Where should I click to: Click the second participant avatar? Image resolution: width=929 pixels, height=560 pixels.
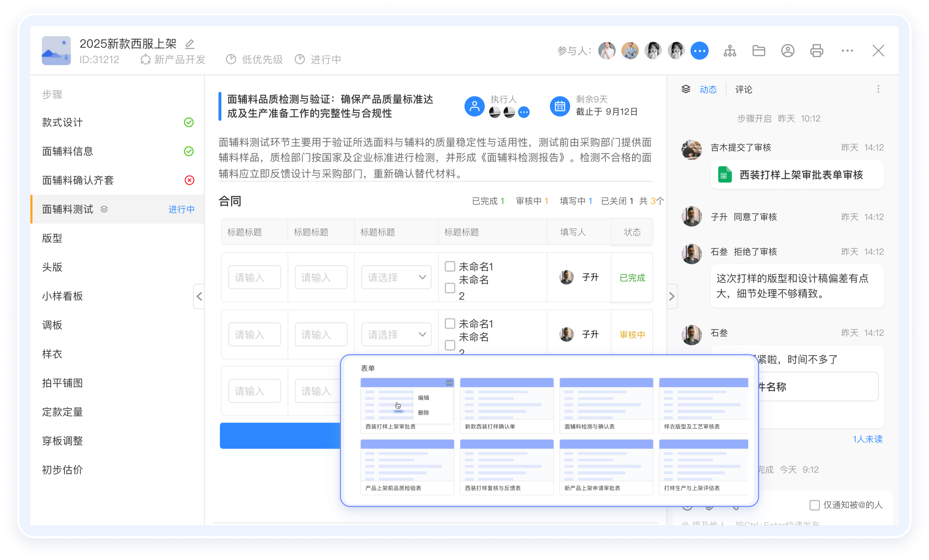click(x=630, y=50)
